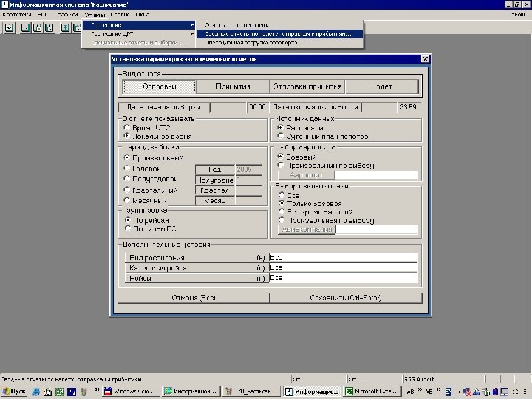
Task: Select the 'Прибытия' report type button
Action: (x=233, y=86)
